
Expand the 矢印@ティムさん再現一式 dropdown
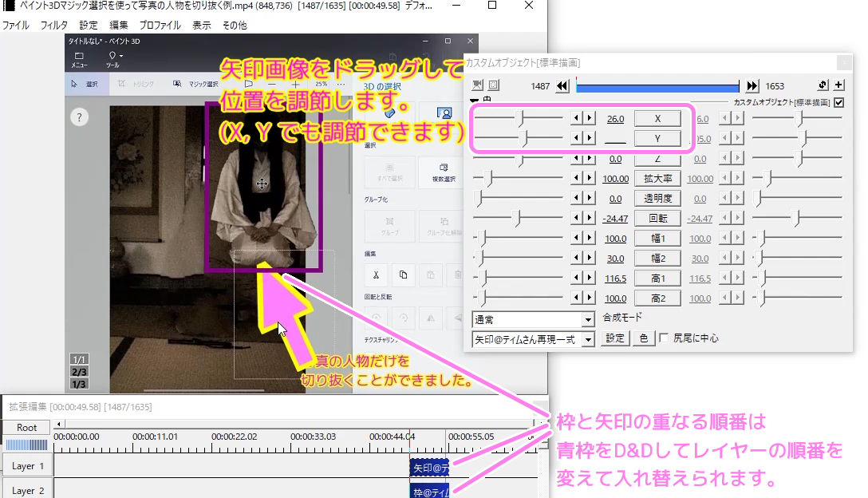tap(533, 339)
